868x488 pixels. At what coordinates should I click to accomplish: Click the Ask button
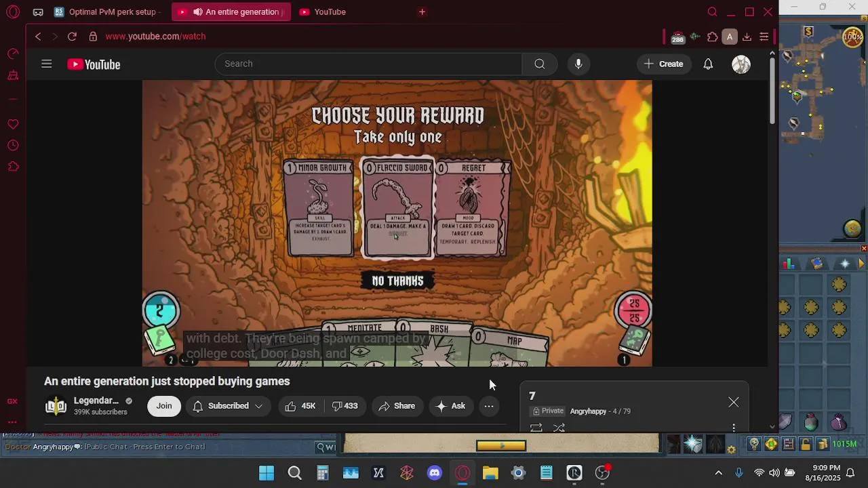(451, 406)
